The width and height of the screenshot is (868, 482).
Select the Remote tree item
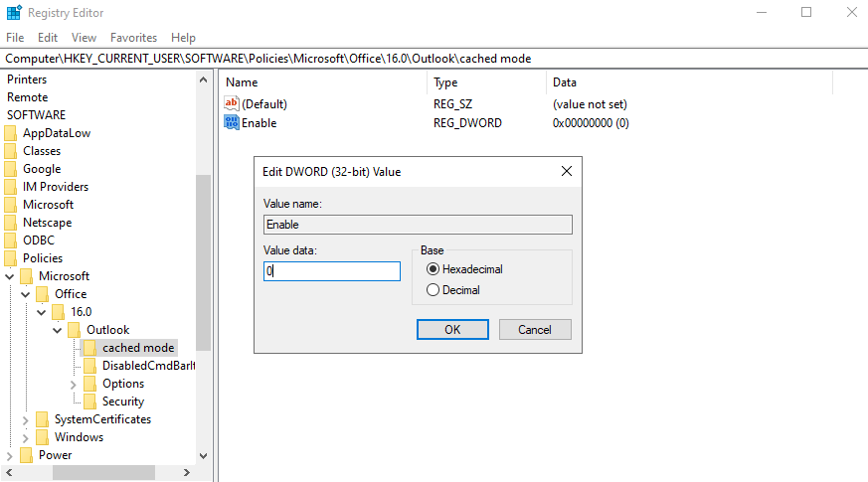click(x=27, y=97)
